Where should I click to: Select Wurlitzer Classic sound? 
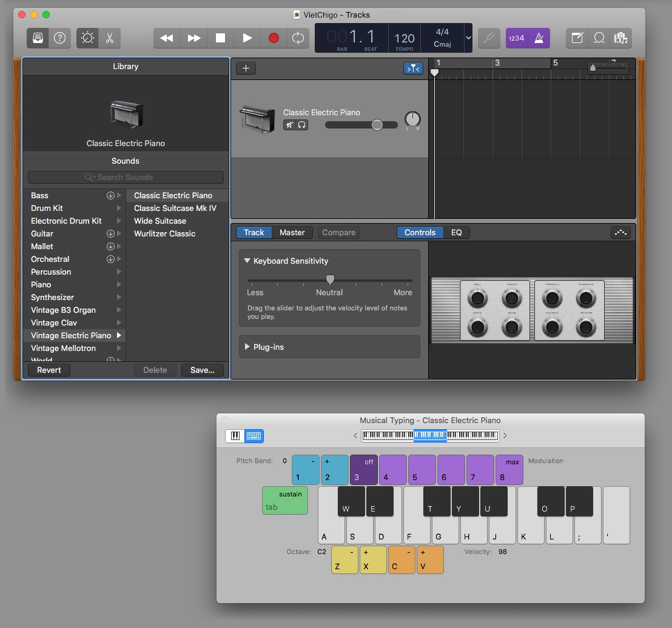(x=164, y=233)
